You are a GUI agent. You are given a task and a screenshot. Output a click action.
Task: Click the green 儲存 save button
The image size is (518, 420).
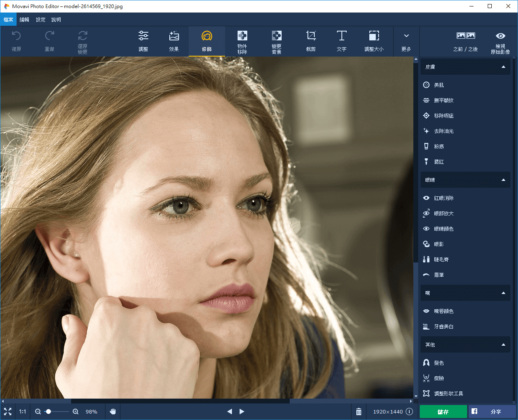443,412
